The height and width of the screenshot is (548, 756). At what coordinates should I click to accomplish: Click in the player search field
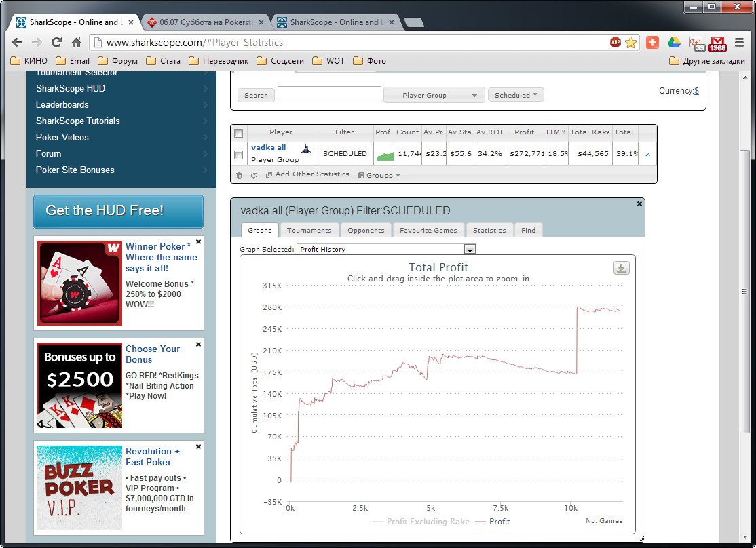click(329, 94)
